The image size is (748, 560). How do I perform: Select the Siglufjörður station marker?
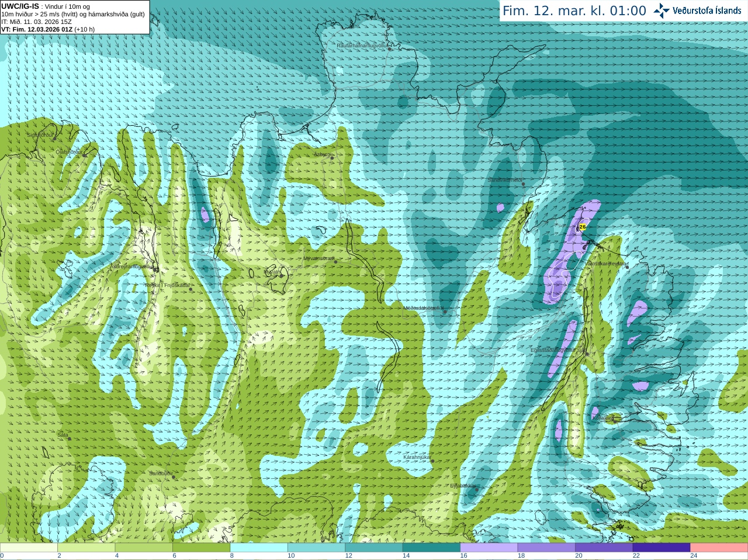pyautogui.click(x=55, y=139)
